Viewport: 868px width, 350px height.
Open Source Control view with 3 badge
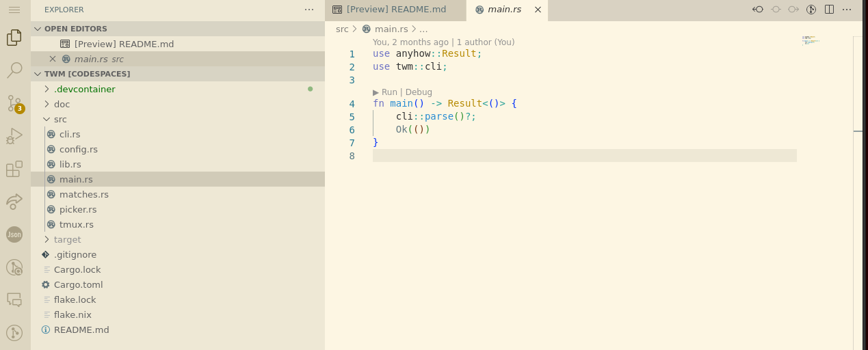click(x=14, y=103)
